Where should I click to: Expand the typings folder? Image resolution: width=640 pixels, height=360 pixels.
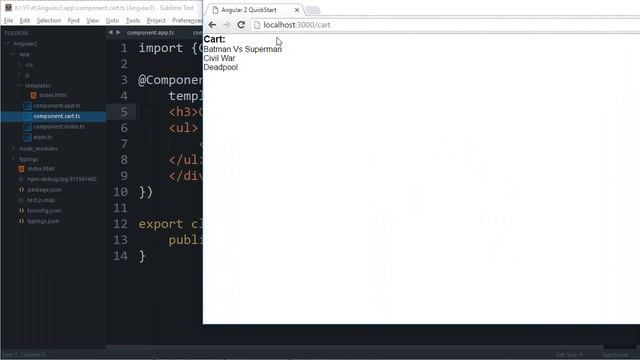13,159
